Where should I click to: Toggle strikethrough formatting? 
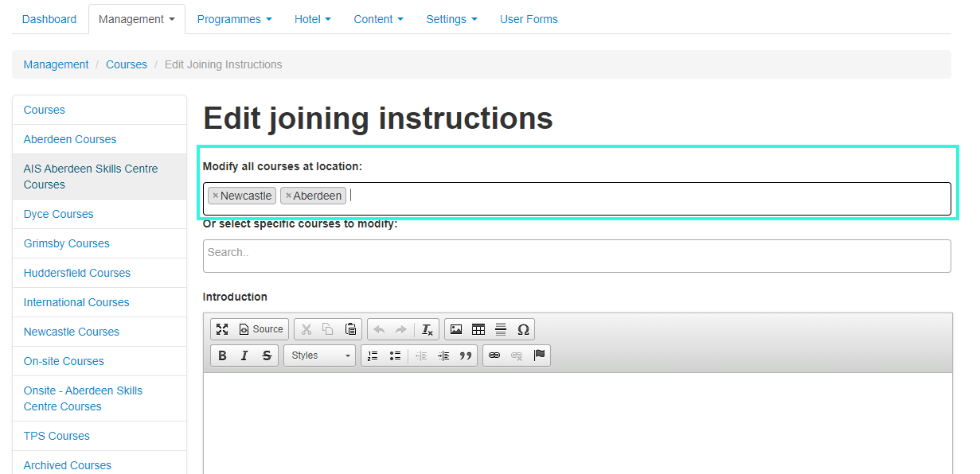click(267, 355)
